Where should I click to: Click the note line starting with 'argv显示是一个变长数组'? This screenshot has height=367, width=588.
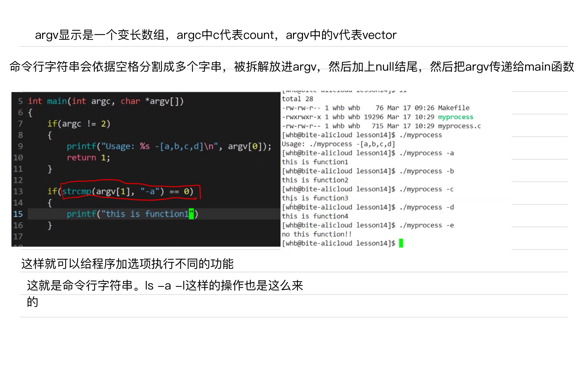click(x=216, y=35)
